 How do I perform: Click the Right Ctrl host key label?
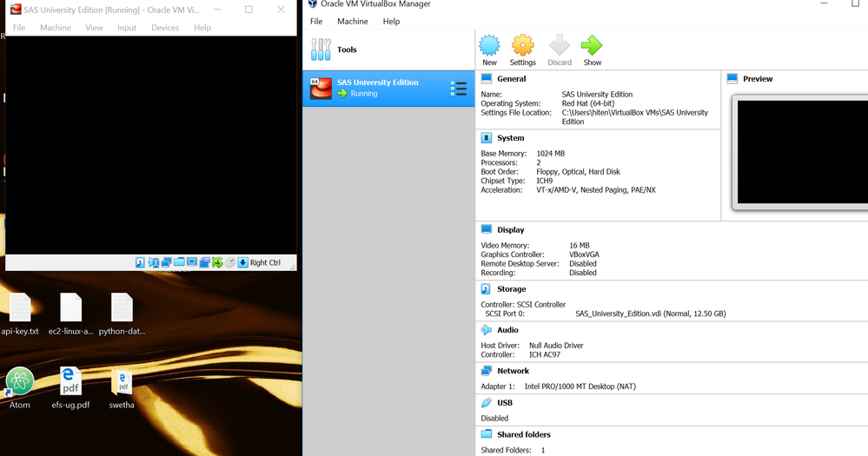coord(265,262)
